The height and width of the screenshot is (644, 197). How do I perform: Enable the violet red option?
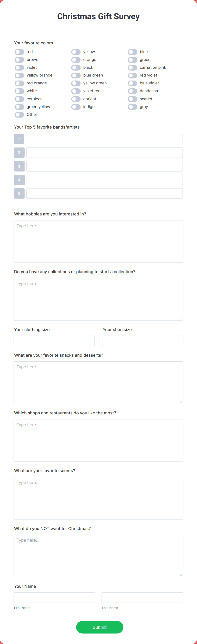point(76,91)
